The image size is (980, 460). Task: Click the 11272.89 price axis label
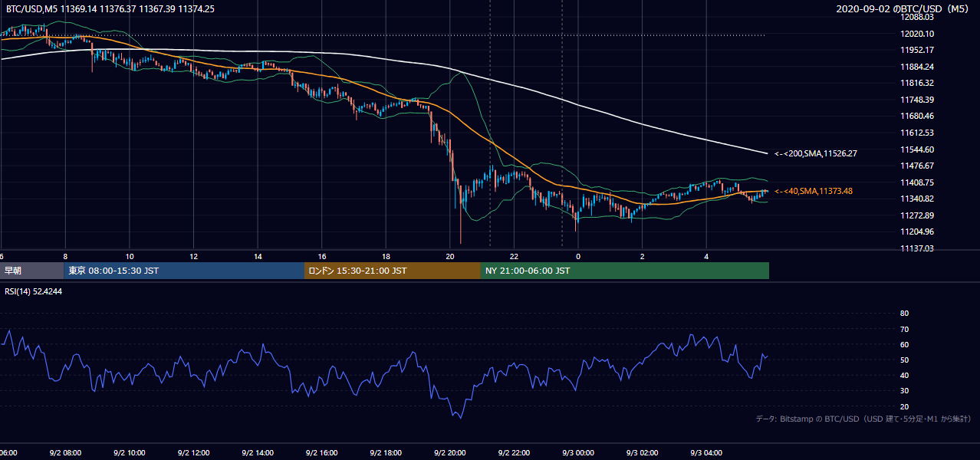(x=917, y=215)
